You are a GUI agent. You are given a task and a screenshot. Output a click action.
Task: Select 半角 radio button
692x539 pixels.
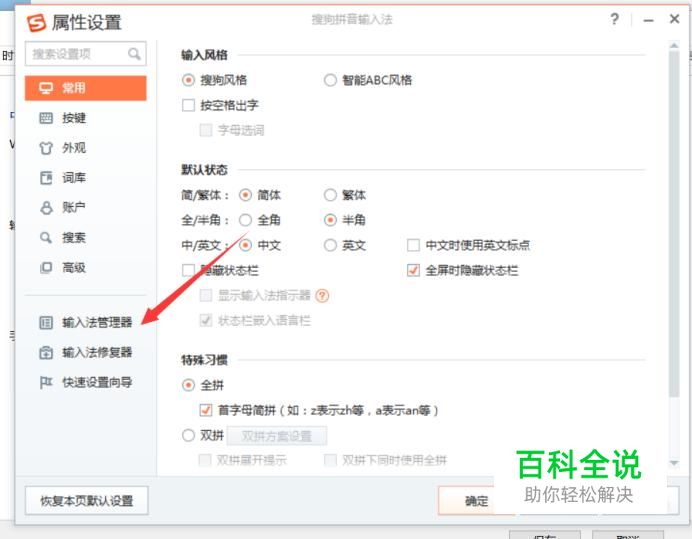tap(330, 220)
